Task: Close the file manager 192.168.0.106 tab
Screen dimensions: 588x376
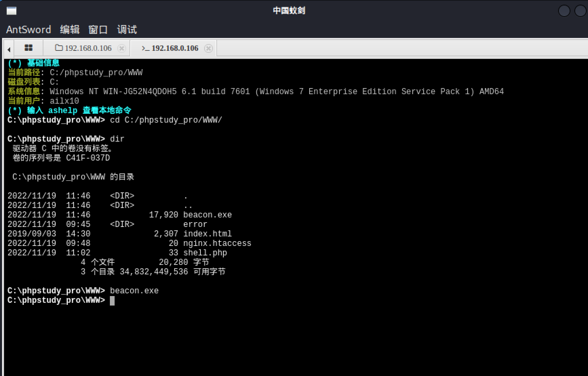Action: (122, 48)
